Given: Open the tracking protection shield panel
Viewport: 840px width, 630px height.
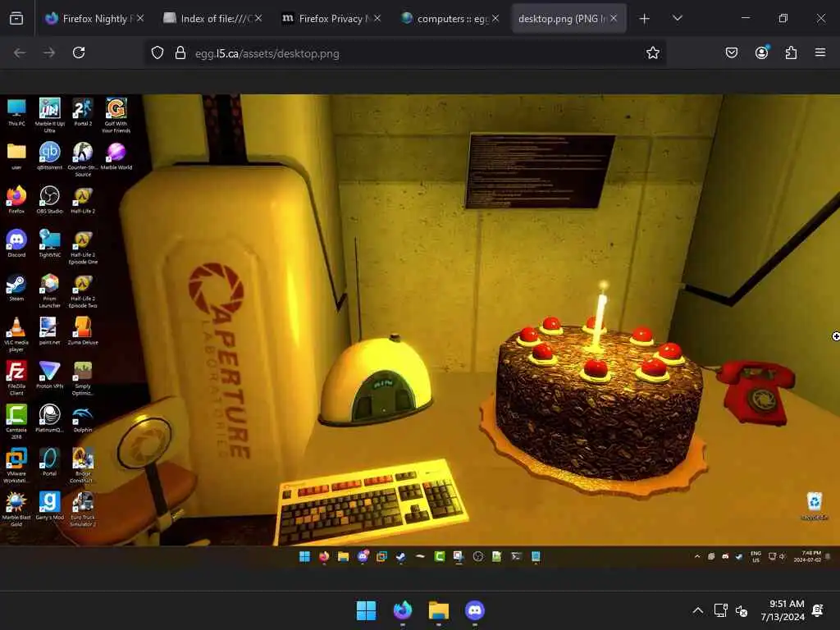Looking at the screenshot, I should pos(157,53).
